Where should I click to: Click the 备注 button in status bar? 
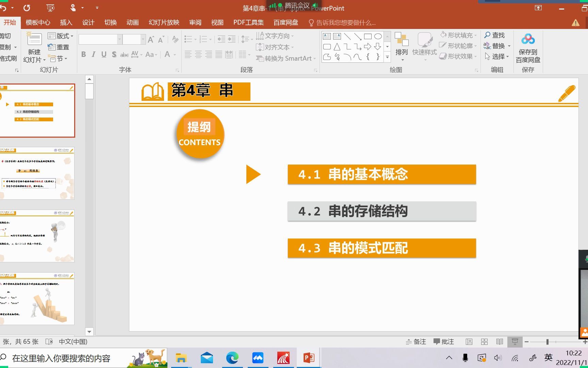click(416, 341)
